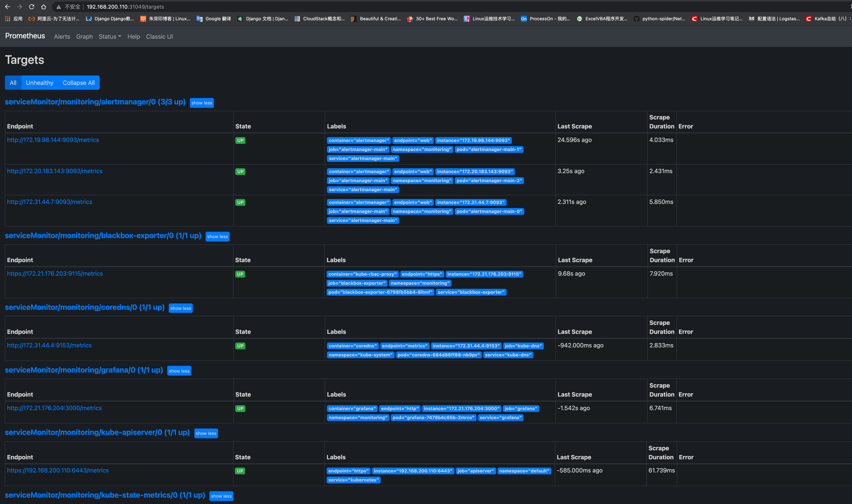The height and width of the screenshot is (504, 852).
Task: Click container="kube-rbac-proxy" label badge
Action: click(x=362, y=274)
